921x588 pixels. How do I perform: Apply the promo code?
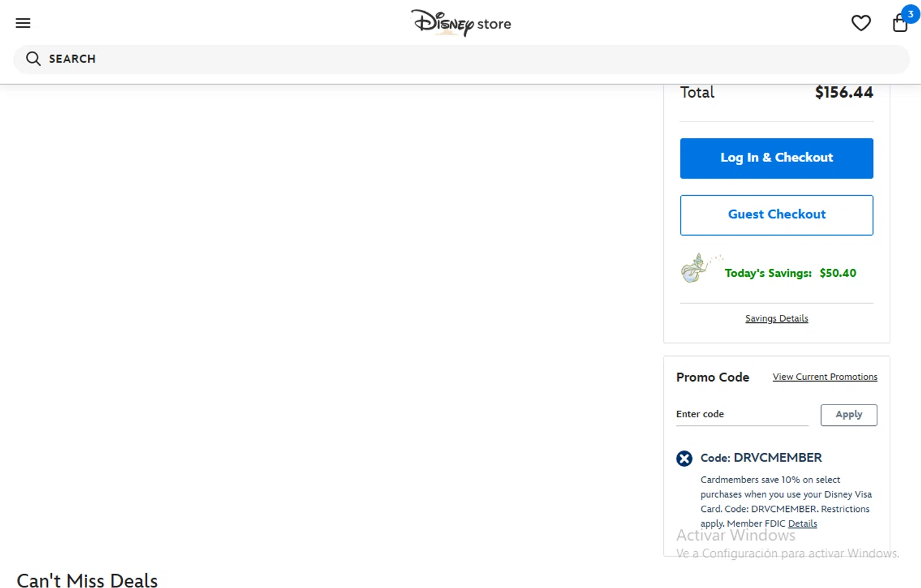pos(849,415)
